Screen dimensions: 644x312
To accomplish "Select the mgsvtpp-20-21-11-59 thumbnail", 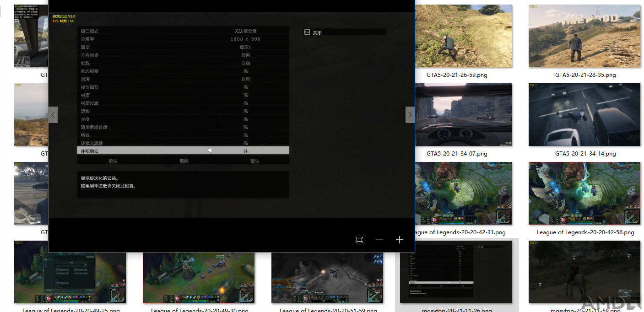I will click(584, 272).
